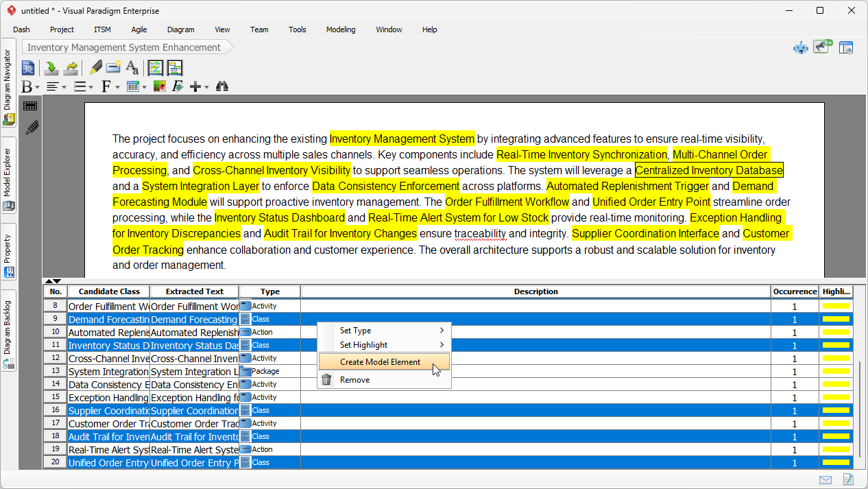The image size is (868, 489).
Task: Open the Font dropdown arrow
Action: [x=117, y=86]
